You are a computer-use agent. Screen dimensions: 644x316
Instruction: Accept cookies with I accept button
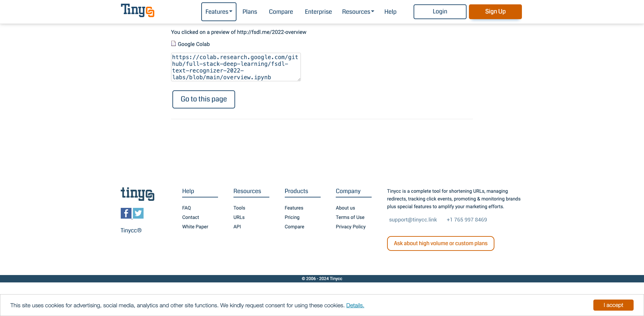pos(613,305)
